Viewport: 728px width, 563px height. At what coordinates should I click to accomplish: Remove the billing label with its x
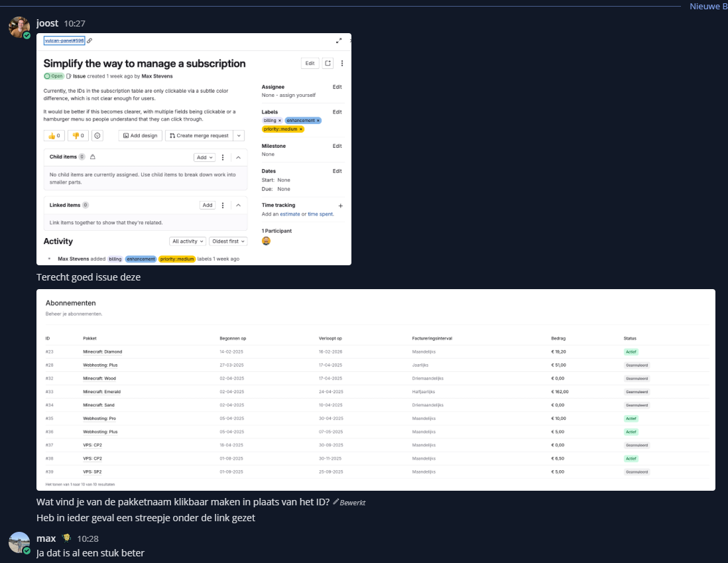(x=280, y=121)
